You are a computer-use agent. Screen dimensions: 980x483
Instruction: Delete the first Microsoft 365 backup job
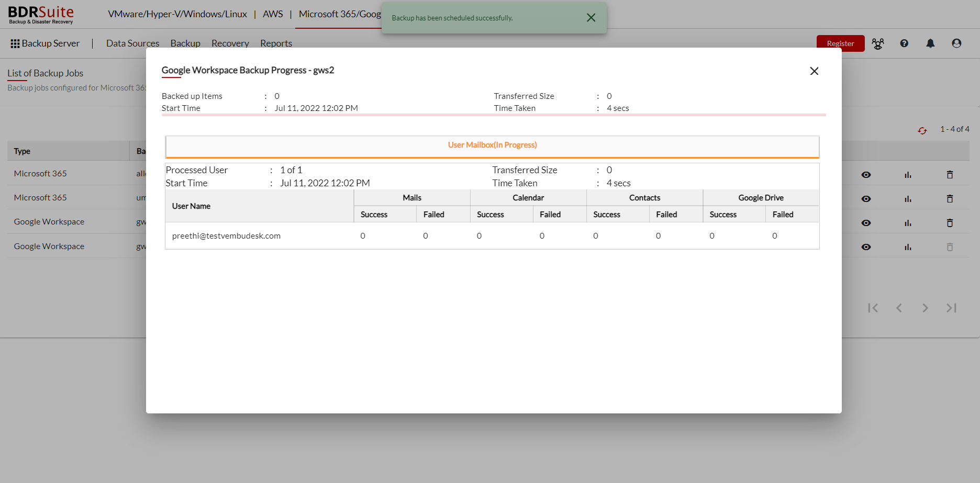pyautogui.click(x=950, y=175)
